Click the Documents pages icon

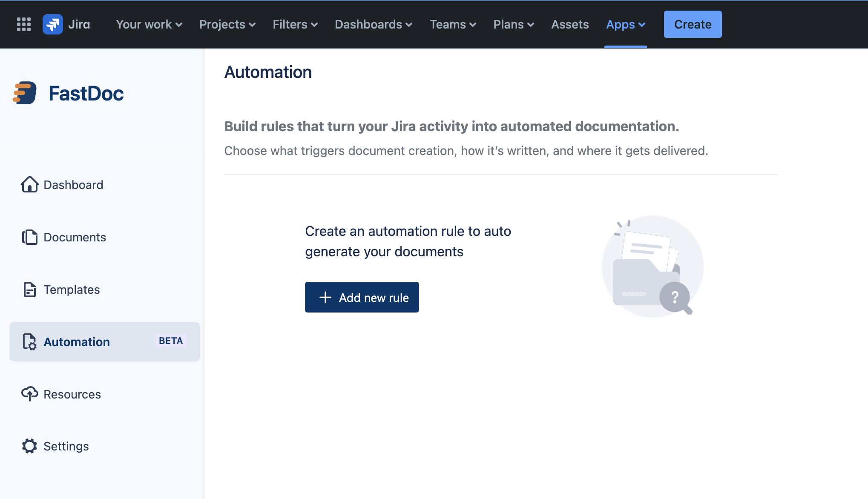pyautogui.click(x=30, y=237)
